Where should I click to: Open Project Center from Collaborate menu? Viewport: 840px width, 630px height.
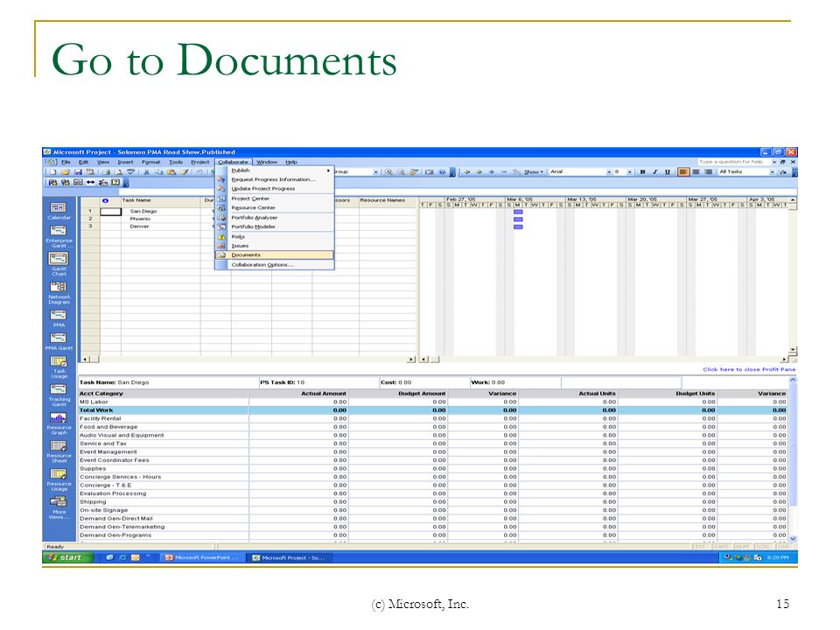275,199
